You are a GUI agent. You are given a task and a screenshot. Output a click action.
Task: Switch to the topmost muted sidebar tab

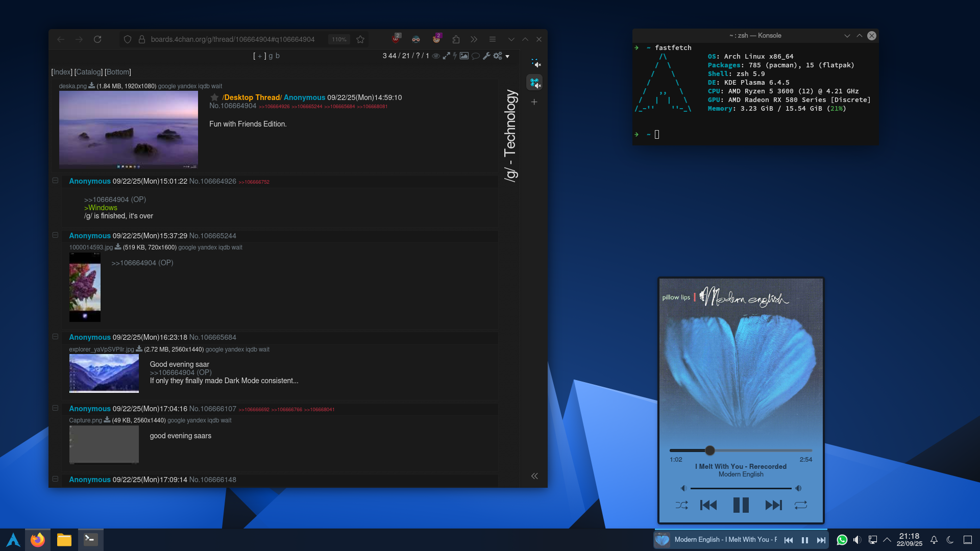pyautogui.click(x=534, y=63)
